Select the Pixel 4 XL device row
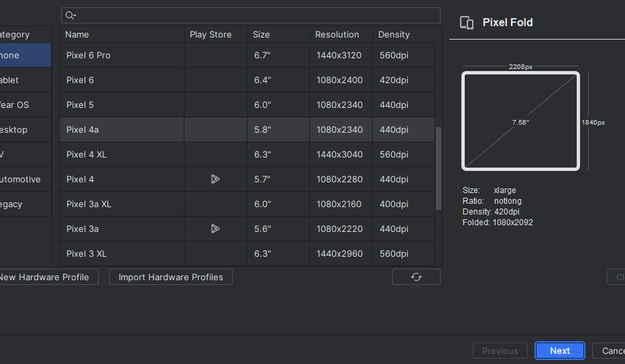The width and height of the screenshot is (625, 364). (x=247, y=155)
